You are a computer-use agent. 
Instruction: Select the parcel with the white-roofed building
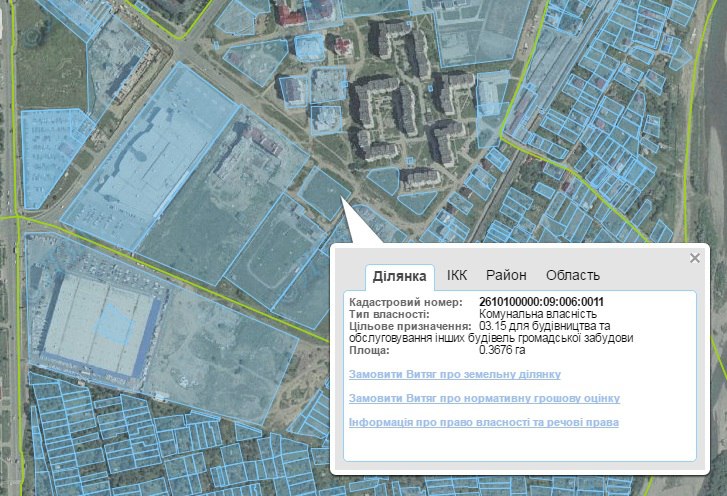(x=492, y=108)
